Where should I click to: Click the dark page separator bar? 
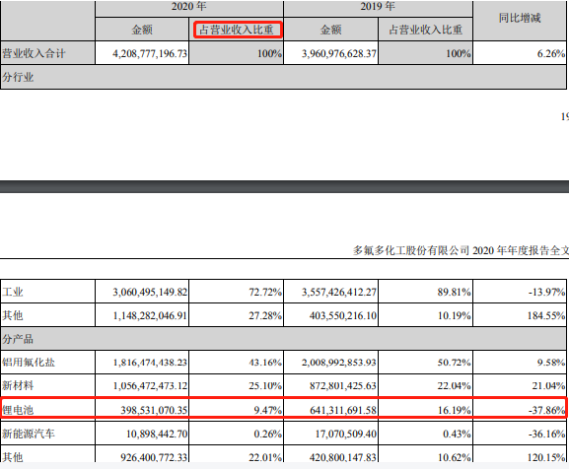click(x=284, y=186)
